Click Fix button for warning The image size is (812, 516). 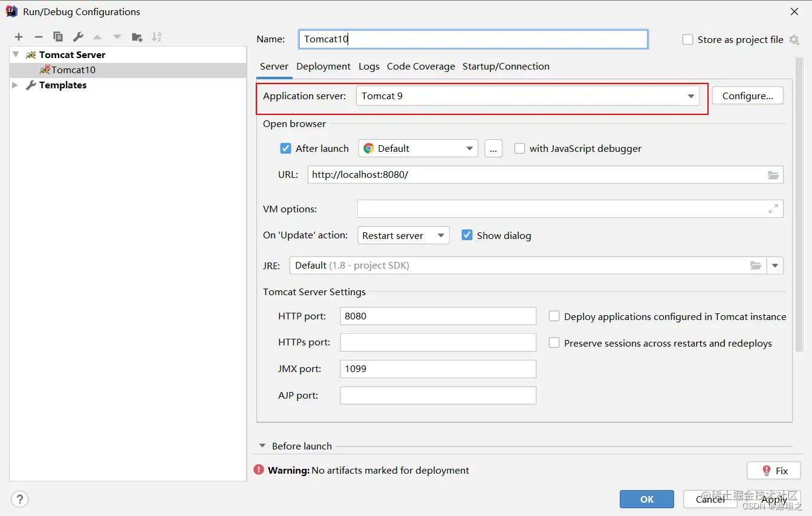(x=774, y=470)
